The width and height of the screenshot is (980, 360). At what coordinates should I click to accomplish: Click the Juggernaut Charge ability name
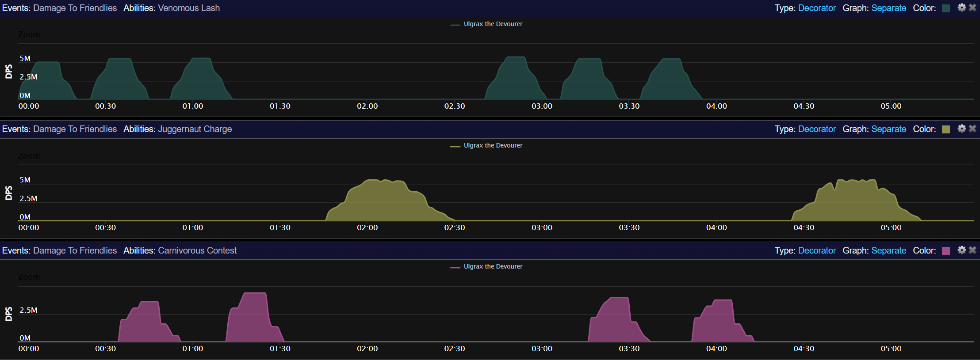tap(195, 129)
